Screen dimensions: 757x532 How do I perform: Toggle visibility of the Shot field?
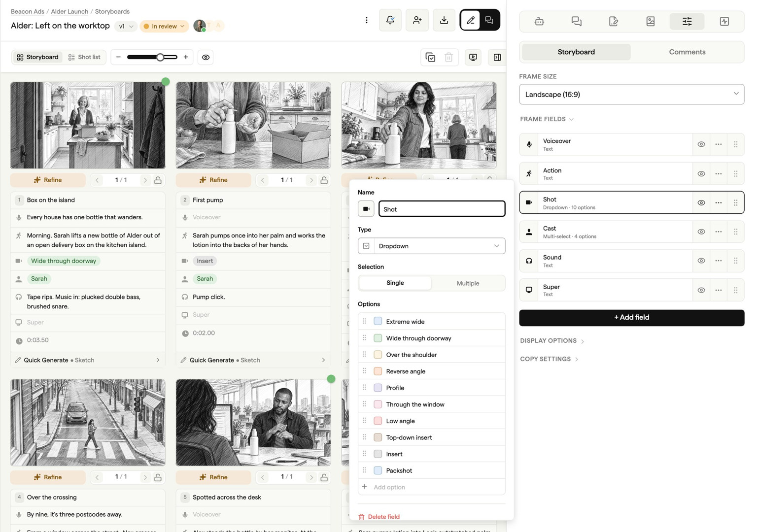(x=701, y=203)
